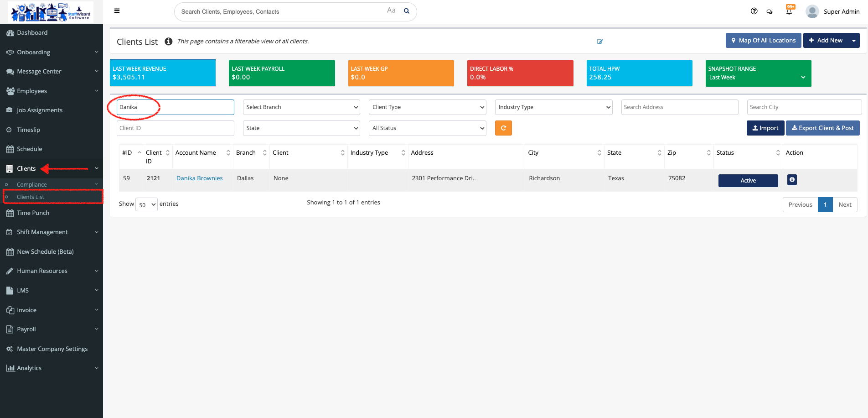Open Employees menu in sidebar
Viewport: 868px width, 418px height.
[x=32, y=91]
